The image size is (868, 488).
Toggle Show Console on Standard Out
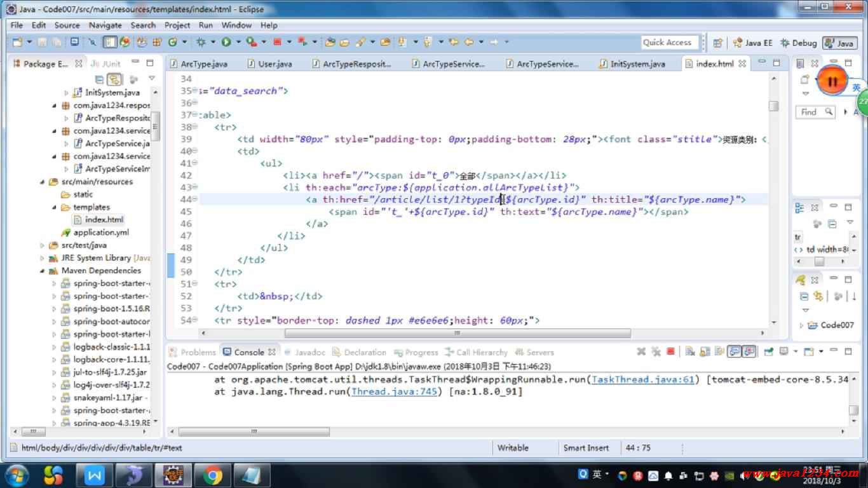click(x=734, y=351)
